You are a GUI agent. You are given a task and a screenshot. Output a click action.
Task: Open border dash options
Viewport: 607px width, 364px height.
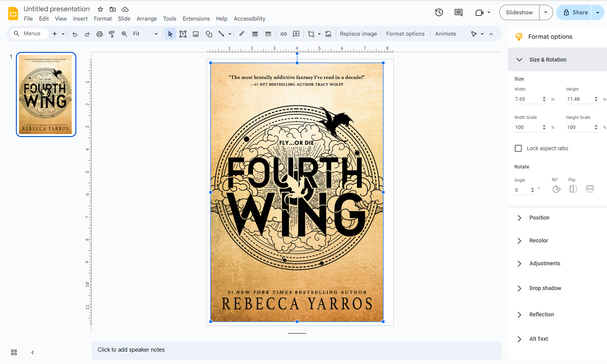click(268, 34)
